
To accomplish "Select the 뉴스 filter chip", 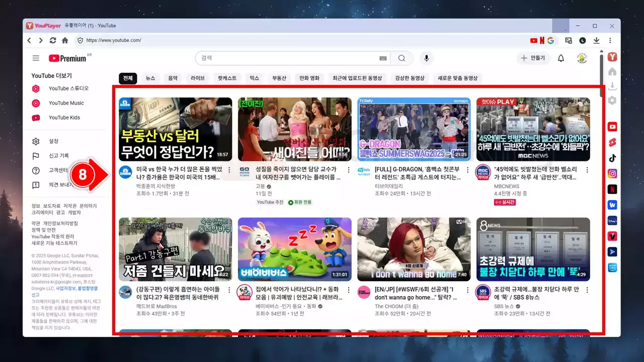I will (150, 78).
